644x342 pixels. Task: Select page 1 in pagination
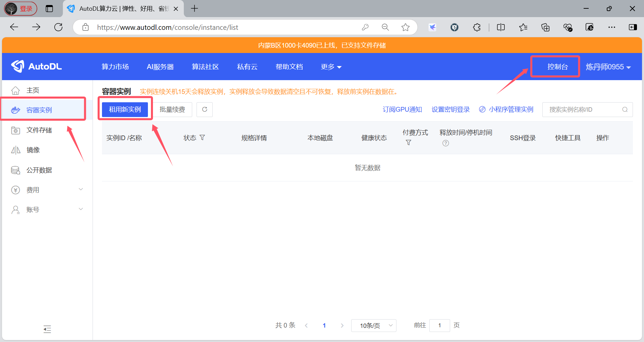(324, 325)
